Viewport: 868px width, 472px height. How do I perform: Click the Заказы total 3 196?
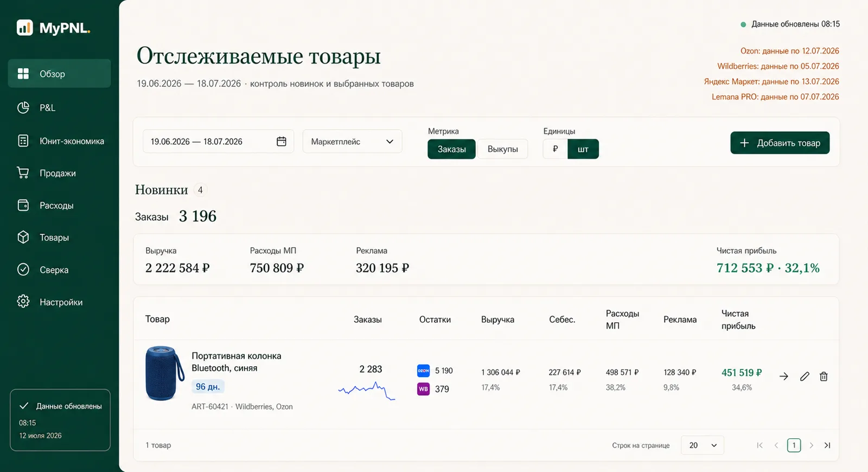pos(197,216)
